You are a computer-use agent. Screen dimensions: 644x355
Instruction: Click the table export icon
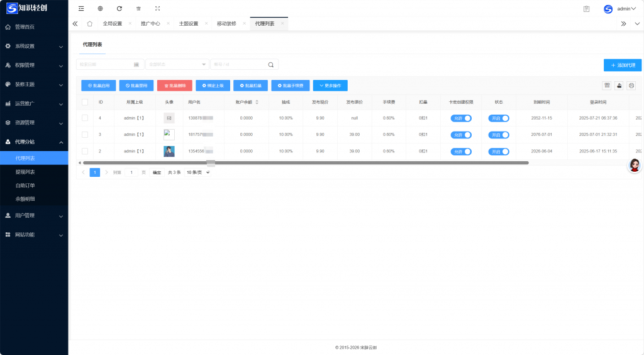[619, 86]
